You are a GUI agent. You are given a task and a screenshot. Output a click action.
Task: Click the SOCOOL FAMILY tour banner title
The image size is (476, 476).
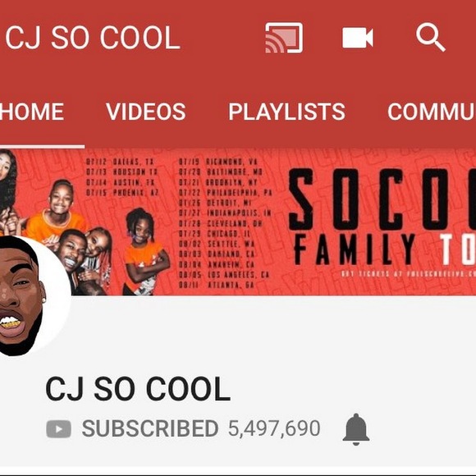pos(382,217)
